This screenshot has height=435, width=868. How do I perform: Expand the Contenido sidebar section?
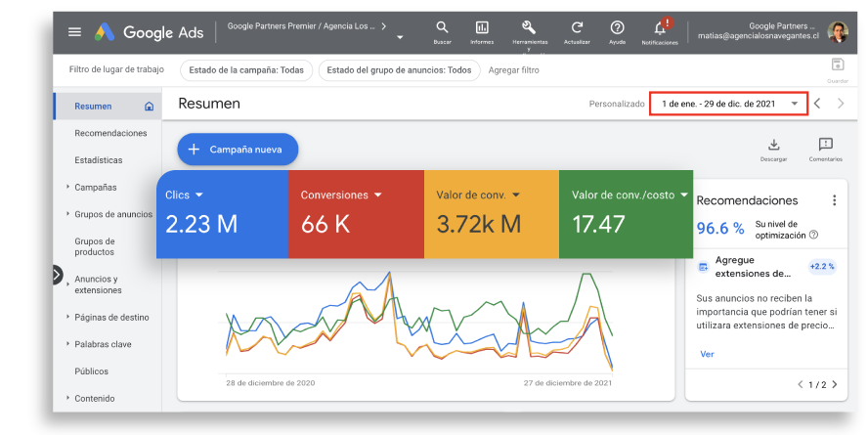[68, 398]
